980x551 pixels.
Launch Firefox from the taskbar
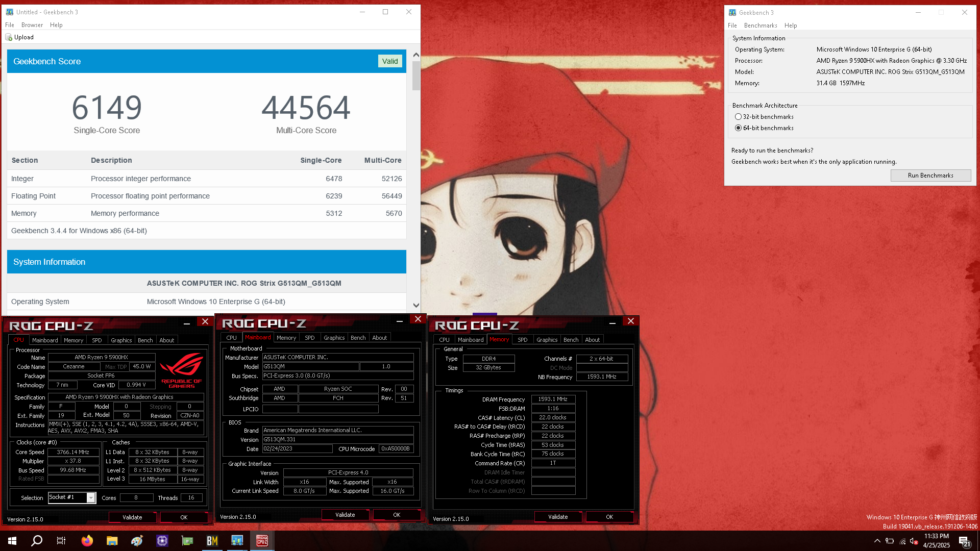pos(87,541)
